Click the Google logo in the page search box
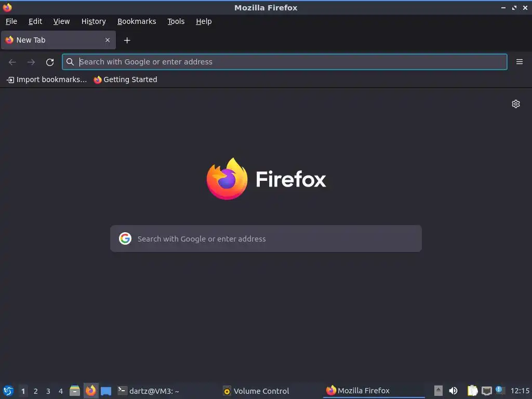The width and height of the screenshot is (532, 399). pos(125,238)
